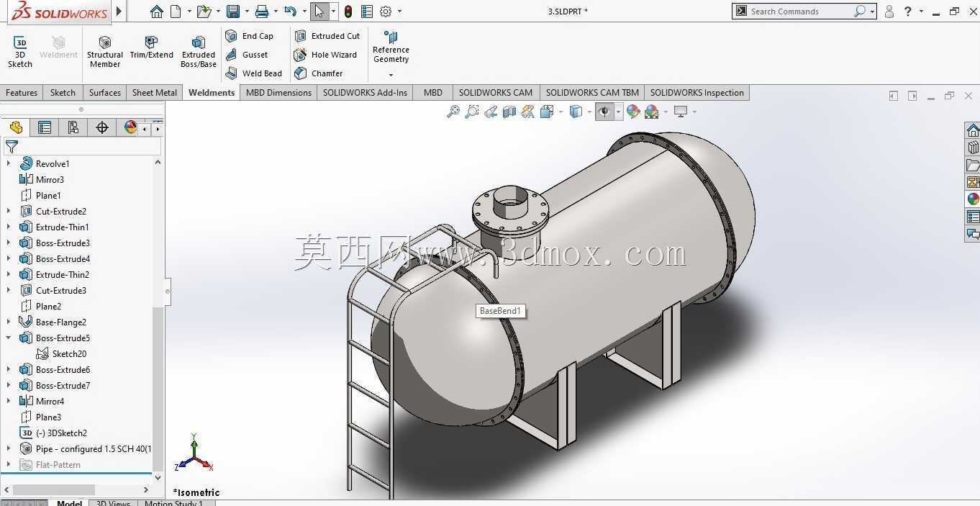Image resolution: width=980 pixels, height=506 pixels.
Task: Expand the Revolve1 feature
Action: tap(9, 163)
